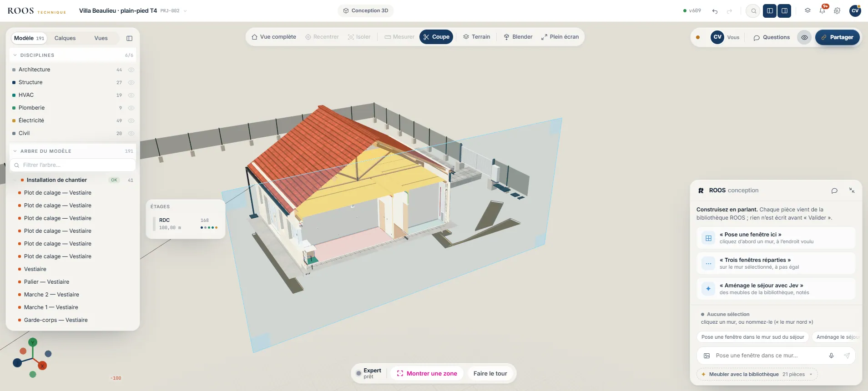Open the ROOS conception chat bubble icon
This screenshot has height=391, width=868.
tap(834, 190)
